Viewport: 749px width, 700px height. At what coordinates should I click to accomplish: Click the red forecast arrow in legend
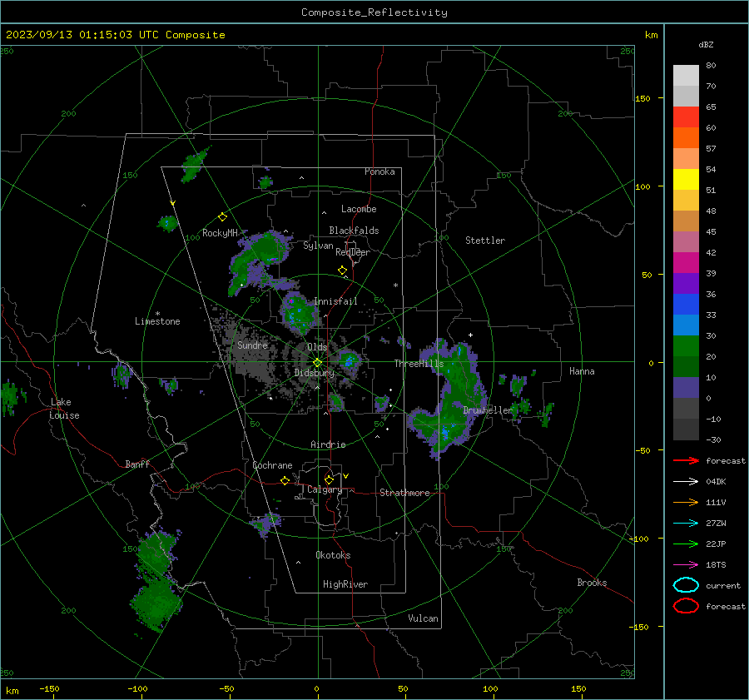click(686, 460)
